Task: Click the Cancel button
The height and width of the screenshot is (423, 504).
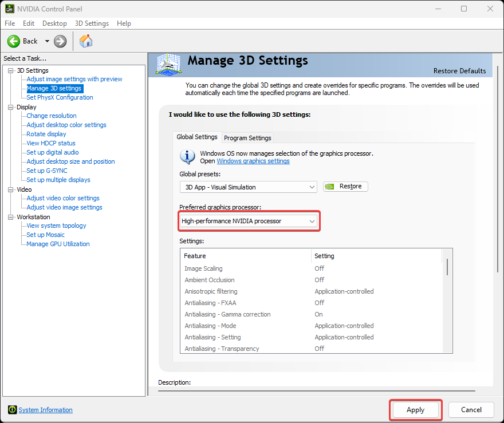Action: point(471,410)
